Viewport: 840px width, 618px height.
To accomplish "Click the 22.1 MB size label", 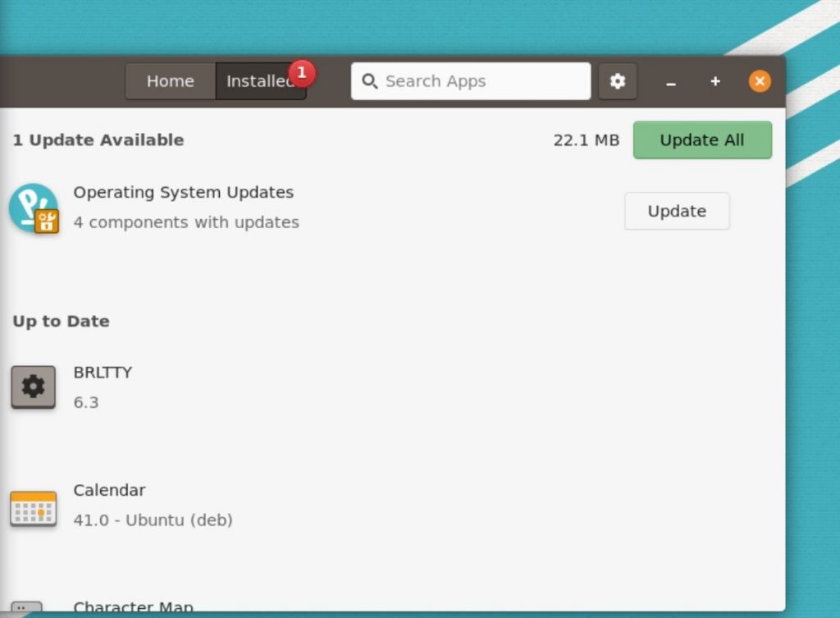I will (x=586, y=140).
